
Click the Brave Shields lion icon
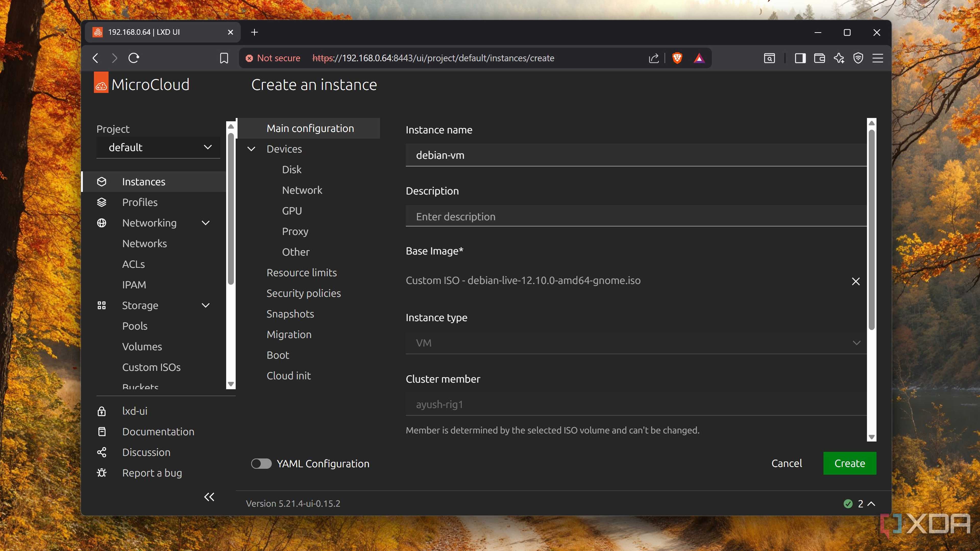(677, 58)
